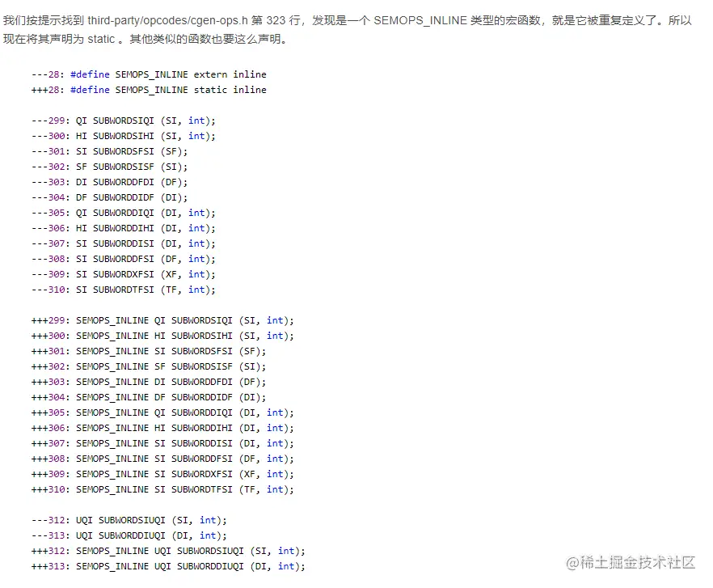Select line '---308: SI SUBWORDDFSI (DF, int);'
713x588 pixels.
pos(123,259)
